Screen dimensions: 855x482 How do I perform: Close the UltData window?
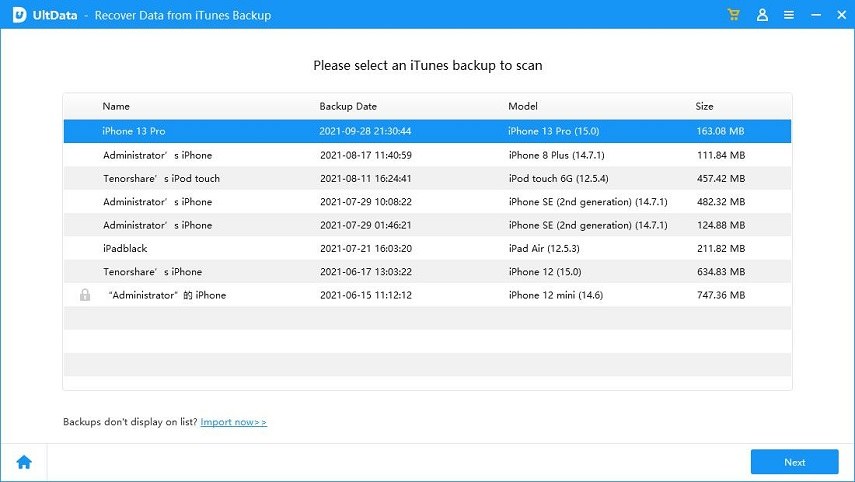[x=838, y=15]
